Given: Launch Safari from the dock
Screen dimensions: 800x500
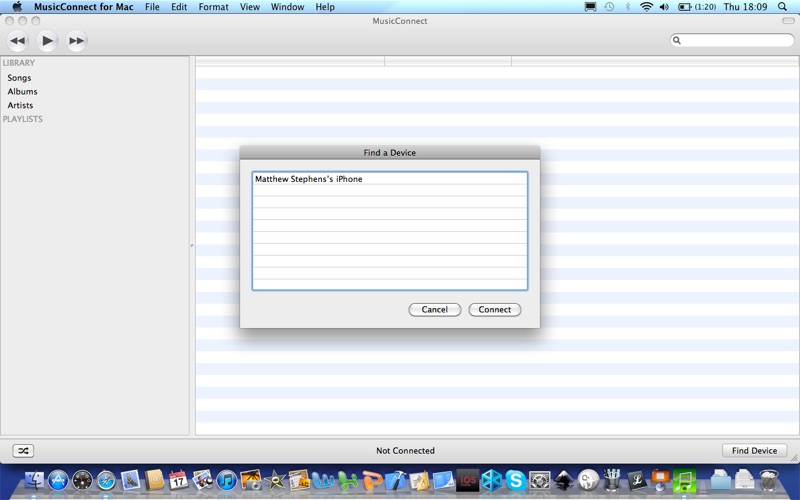Looking at the screenshot, I should (107, 480).
